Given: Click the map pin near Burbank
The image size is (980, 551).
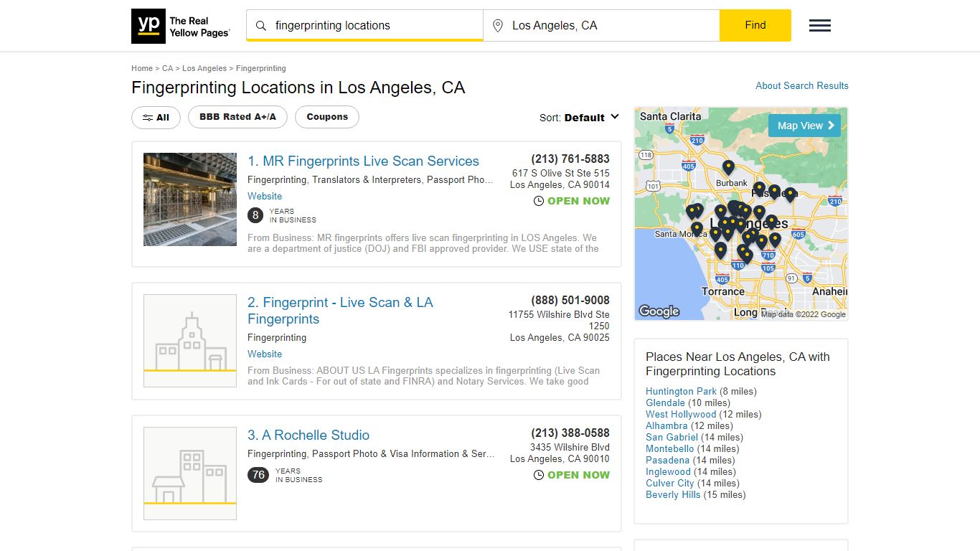Looking at the screenshot, I should click(x=728, y=167).
